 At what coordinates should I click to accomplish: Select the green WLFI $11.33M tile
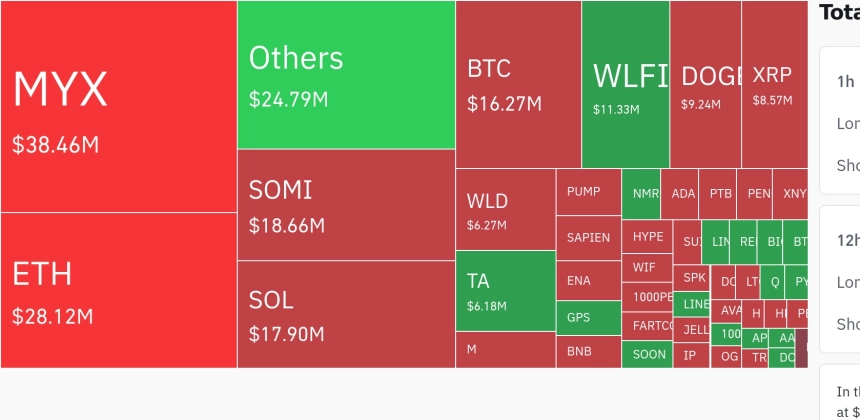[626, 84]
